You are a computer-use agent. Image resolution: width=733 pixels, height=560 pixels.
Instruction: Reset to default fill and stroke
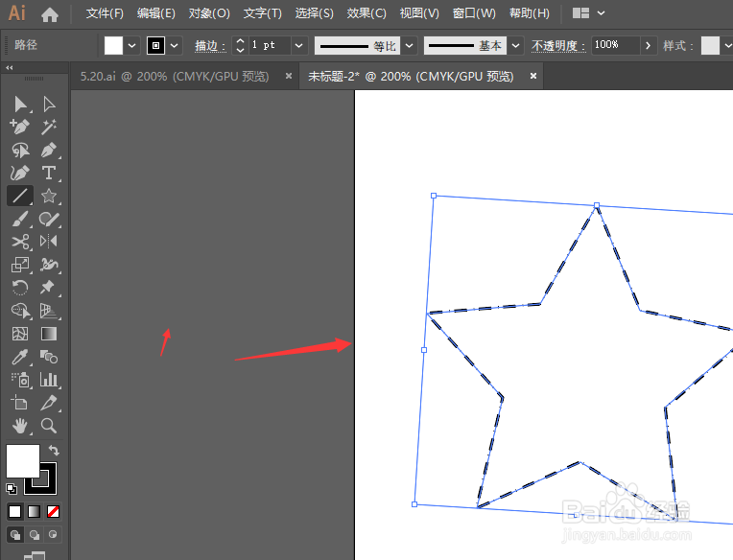tap(12, 488)
